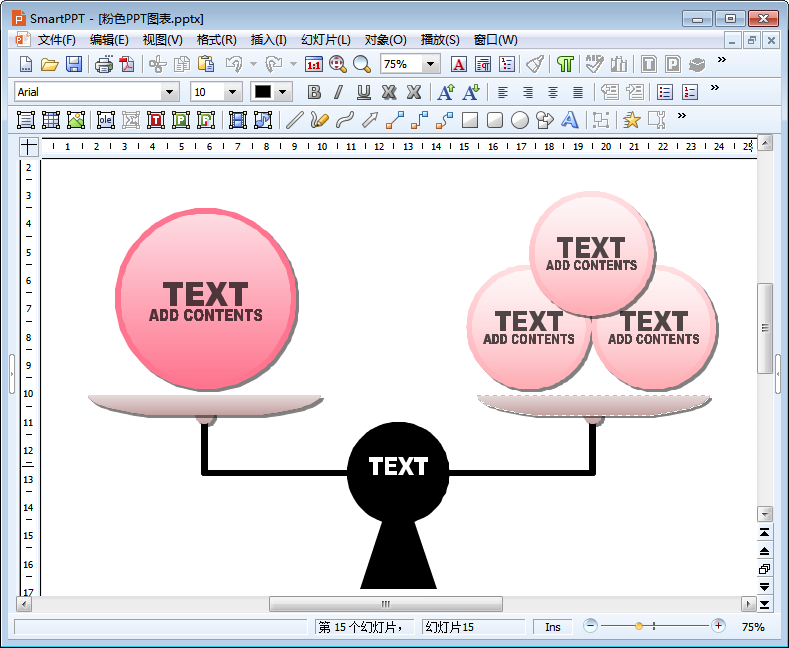The height and width of the screenshot is (648, 789).
Task: Open the Arial font name dropdown
Action: coord(170,92)
